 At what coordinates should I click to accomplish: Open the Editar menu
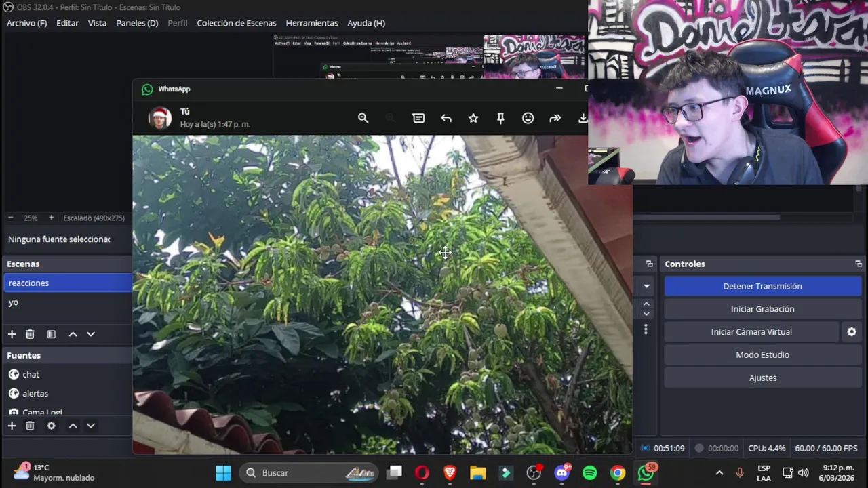click(67, 23)
